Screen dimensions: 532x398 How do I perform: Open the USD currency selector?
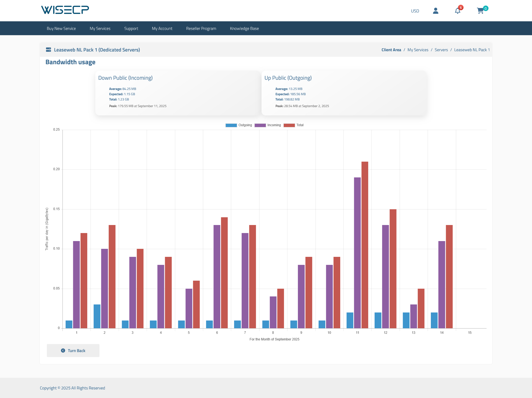pos(415,11)
